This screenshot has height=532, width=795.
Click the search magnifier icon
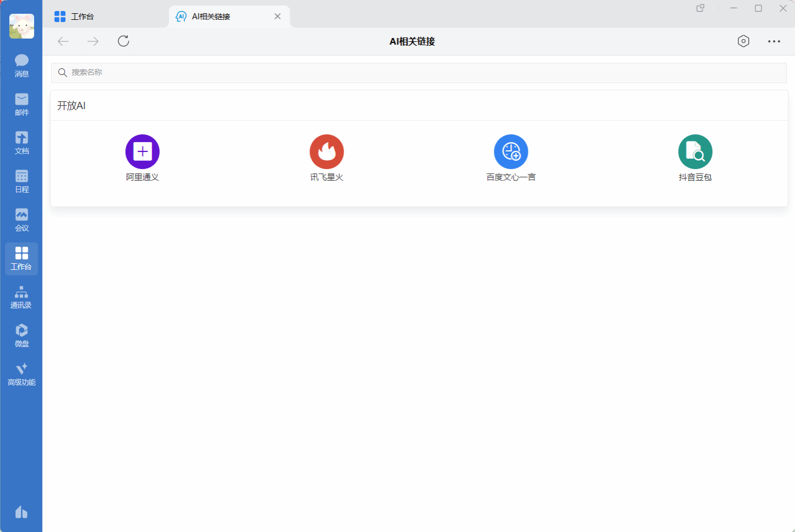pyautogui.click(x=63, y=73)
